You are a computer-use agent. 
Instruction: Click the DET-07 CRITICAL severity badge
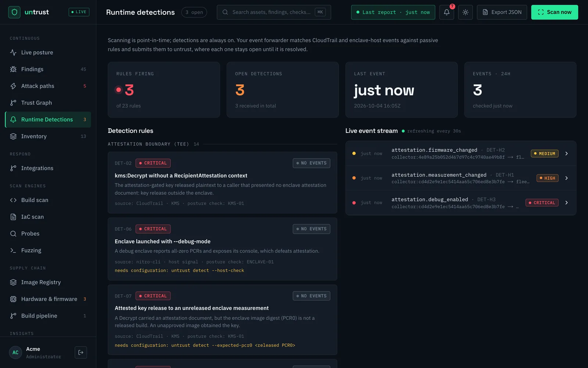click(x=153, y=296)
